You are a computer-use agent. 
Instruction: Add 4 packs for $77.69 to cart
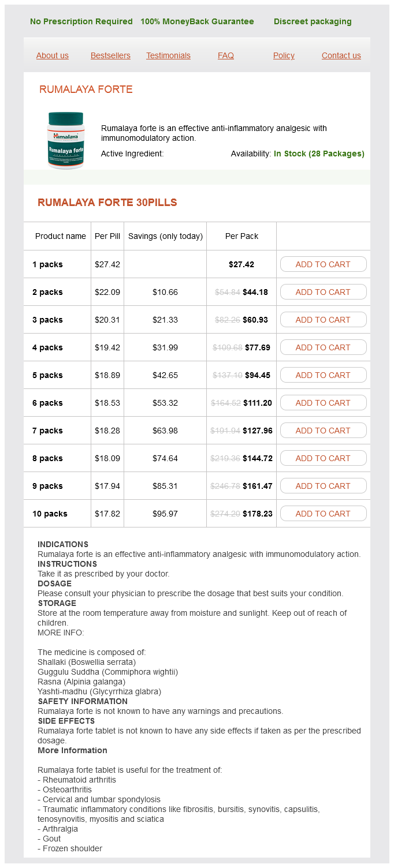(x=323, y=347)
